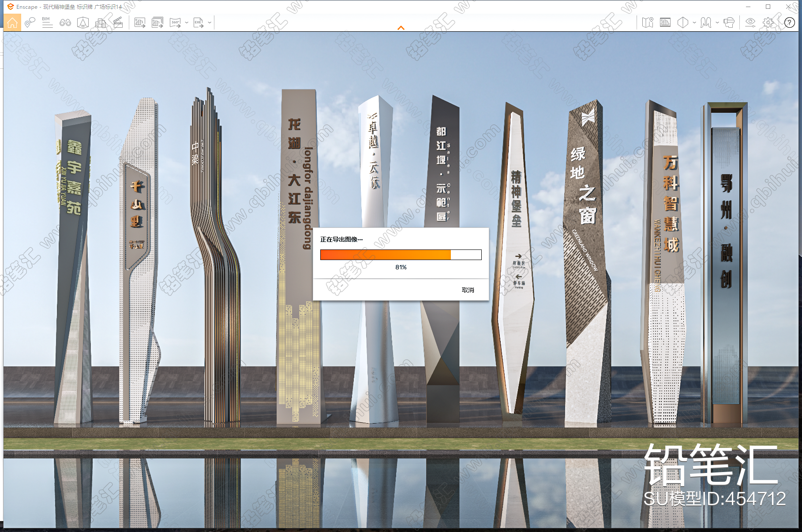
Task: Click the 81% progress label
Action: point(401,267)
